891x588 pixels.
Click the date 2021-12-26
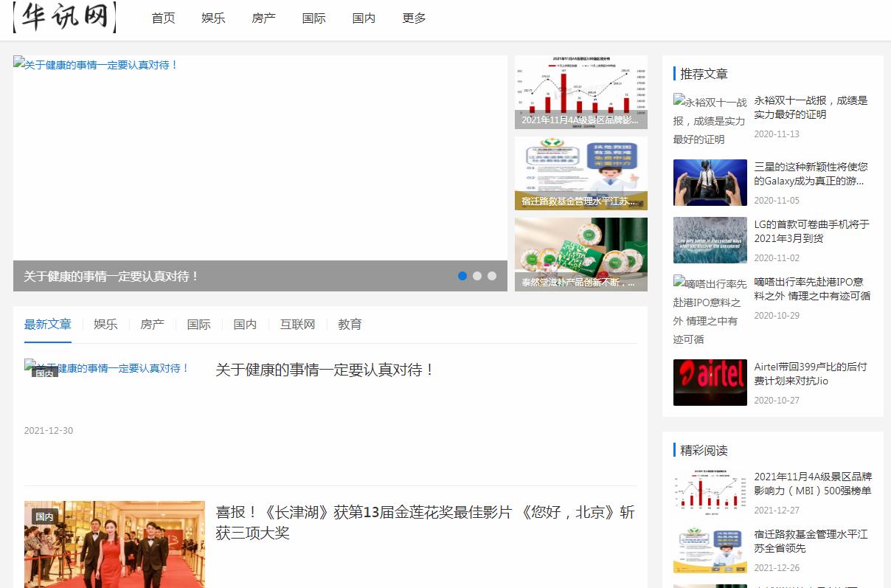[x=777, y=568]
